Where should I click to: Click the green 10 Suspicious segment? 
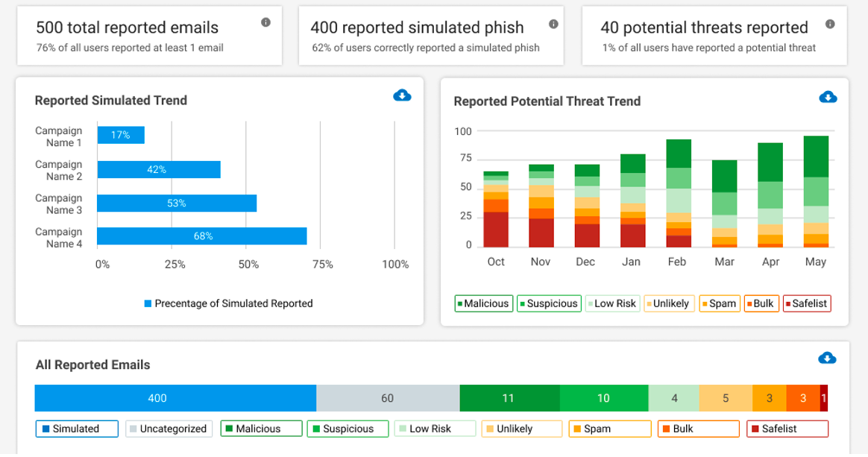[604, 398]
